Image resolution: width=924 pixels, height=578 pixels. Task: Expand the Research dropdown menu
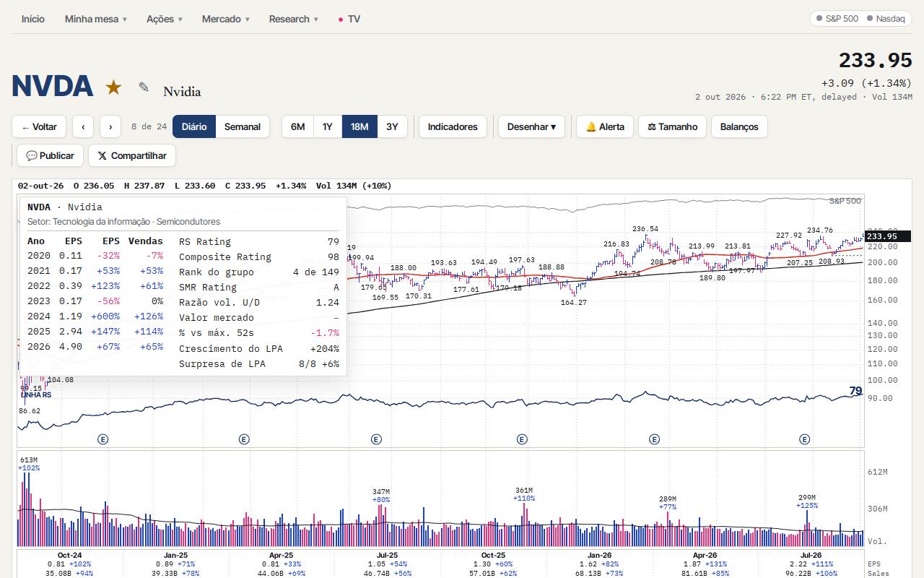[x=294, y=19]
